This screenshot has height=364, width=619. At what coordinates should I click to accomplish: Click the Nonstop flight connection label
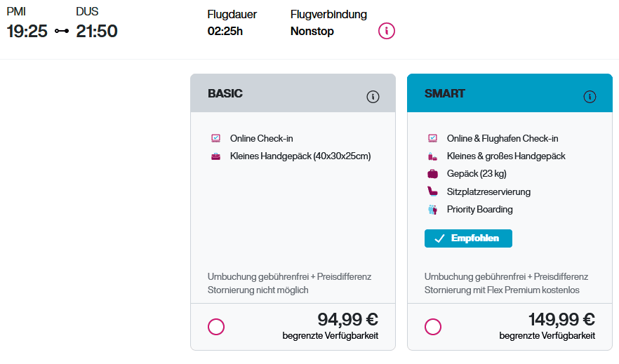pyautogui.click(x=312, y=31)
